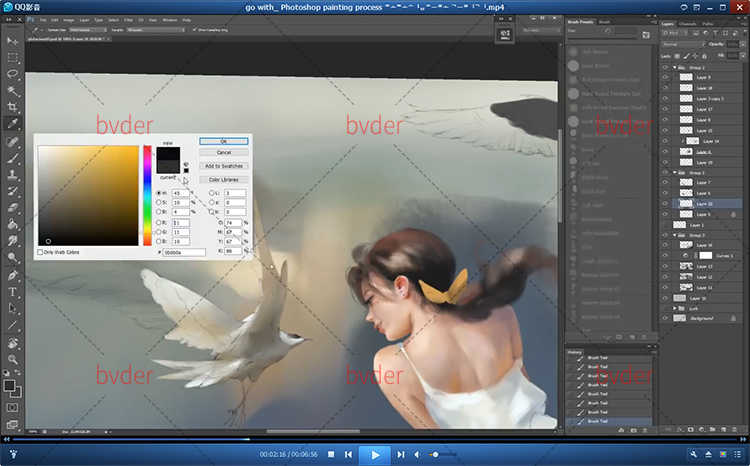Select the Eyedropper tool
Image resolution: width=750 pixels, height=466 pixels.
pyautogui.click(x=13, y=123)
